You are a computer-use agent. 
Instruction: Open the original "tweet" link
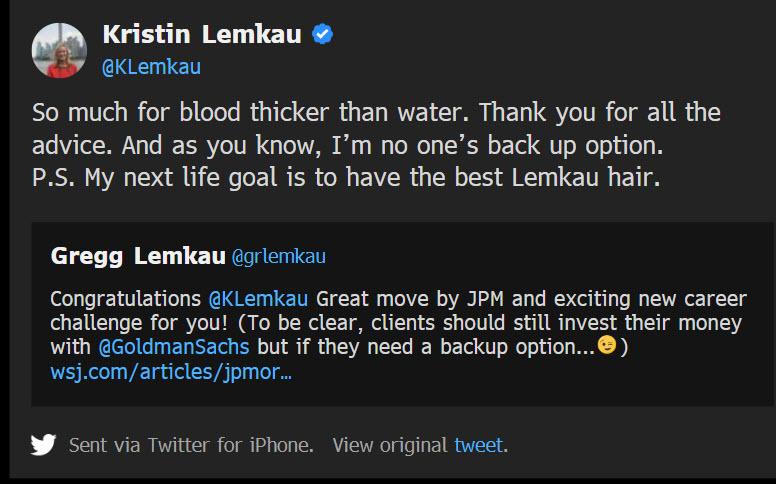(478, 445)
